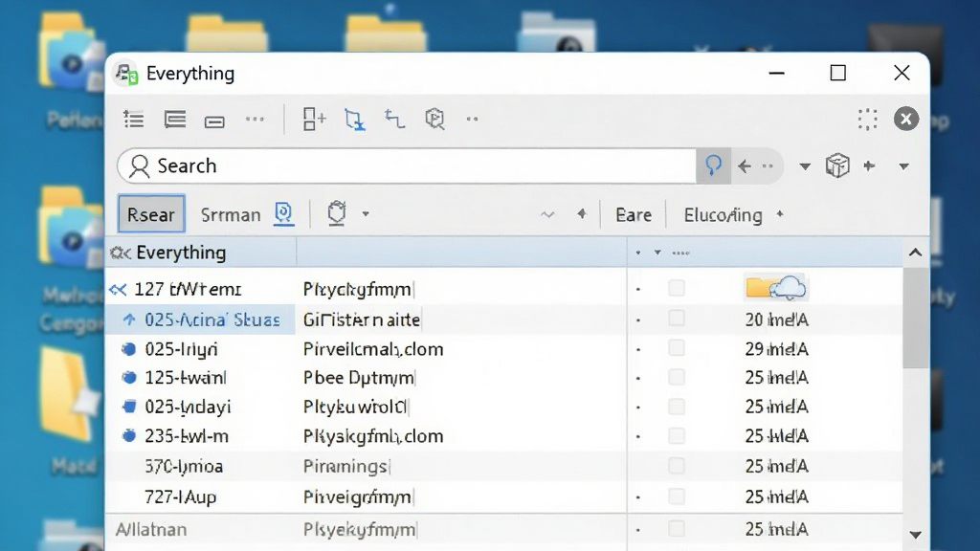Open the header triangle dropdown in third column
The width and height of the screenshot is (980, 551).
click(x=657, y=253)
